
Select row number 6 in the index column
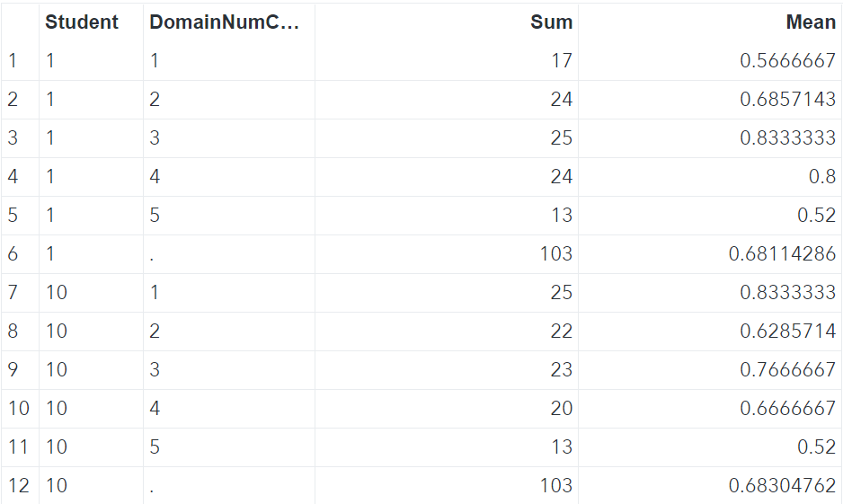(13, 254)
